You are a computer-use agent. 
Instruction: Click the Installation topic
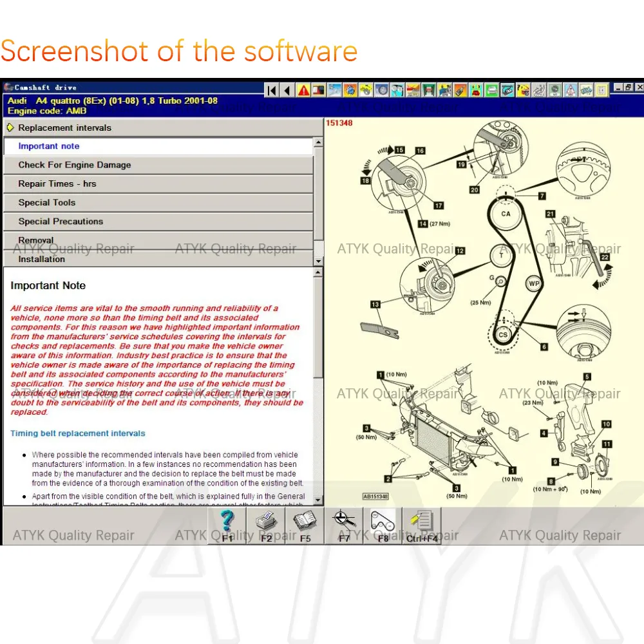pyautogui.click(x=42, y=259)
